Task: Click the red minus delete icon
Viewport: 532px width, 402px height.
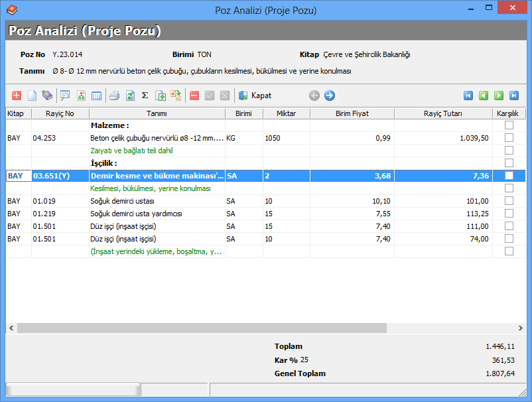Action: 194,96
